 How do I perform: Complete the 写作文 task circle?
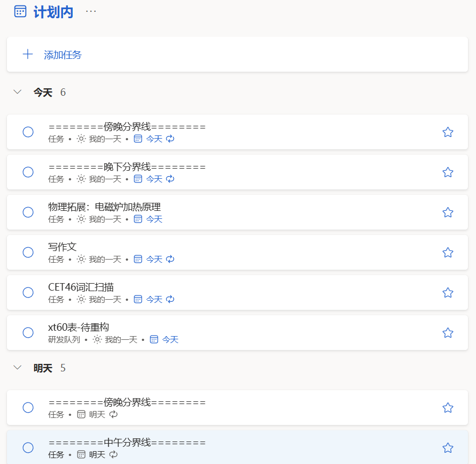28,253
